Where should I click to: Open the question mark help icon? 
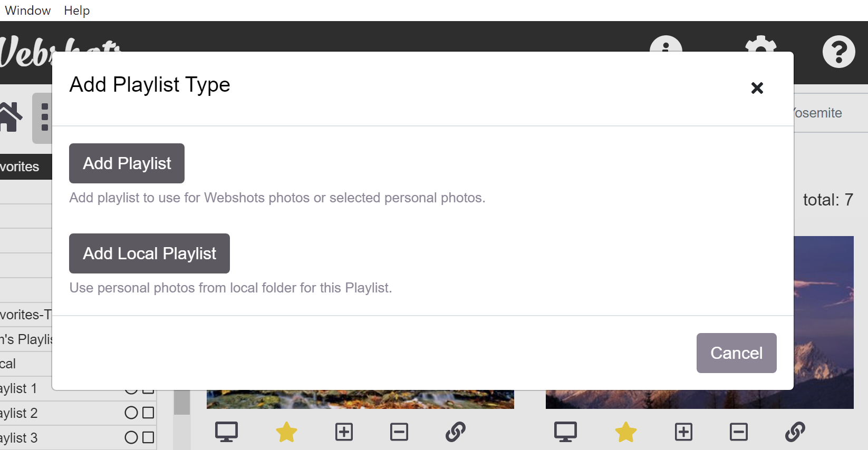point(838,52)
